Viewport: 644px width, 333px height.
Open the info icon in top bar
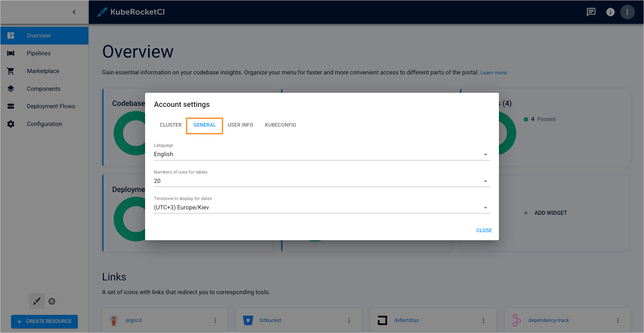point(610,12)
